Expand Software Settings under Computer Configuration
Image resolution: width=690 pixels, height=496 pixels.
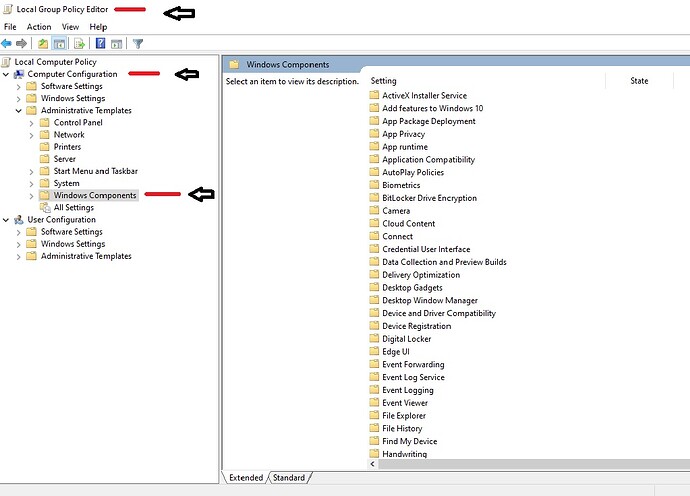pyautogui.click(x=18, y=87)
